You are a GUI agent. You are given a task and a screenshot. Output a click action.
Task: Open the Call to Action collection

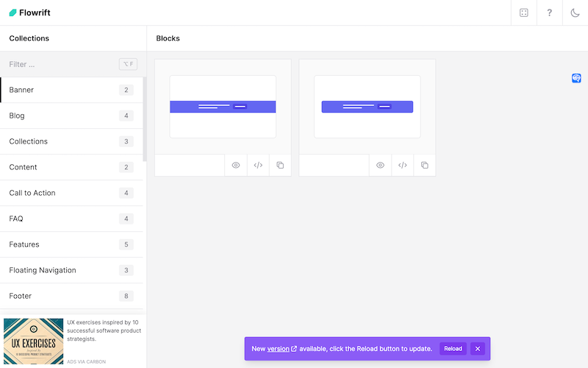[71, 193]
